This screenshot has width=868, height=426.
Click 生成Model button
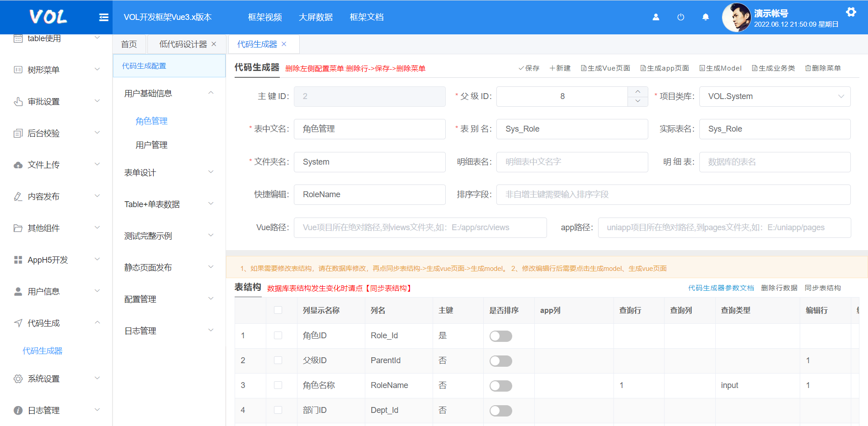[721, 68]
